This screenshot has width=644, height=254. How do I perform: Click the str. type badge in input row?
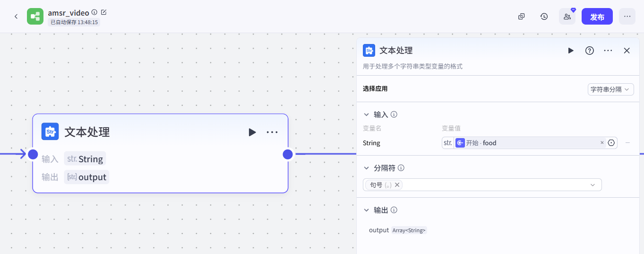tap(447, 143)
